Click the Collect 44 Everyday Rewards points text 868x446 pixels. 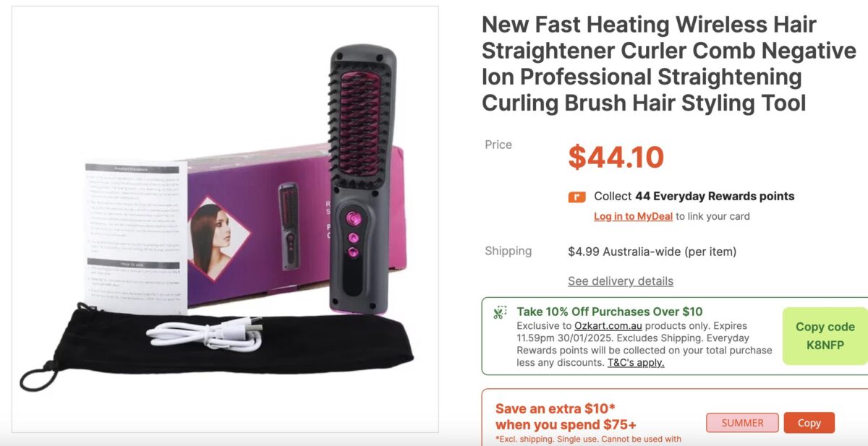(694, 196)
